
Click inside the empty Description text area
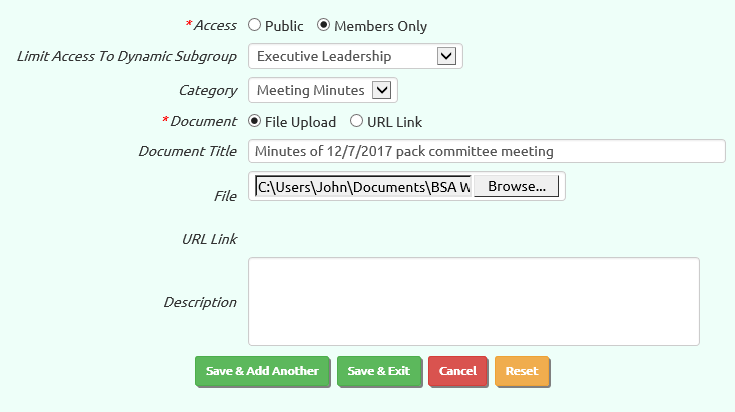(474, 301)
